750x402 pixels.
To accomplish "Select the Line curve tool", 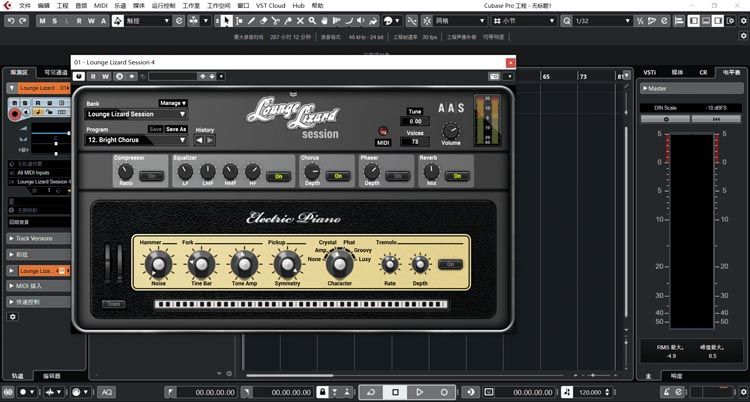I will click(349, 21).
